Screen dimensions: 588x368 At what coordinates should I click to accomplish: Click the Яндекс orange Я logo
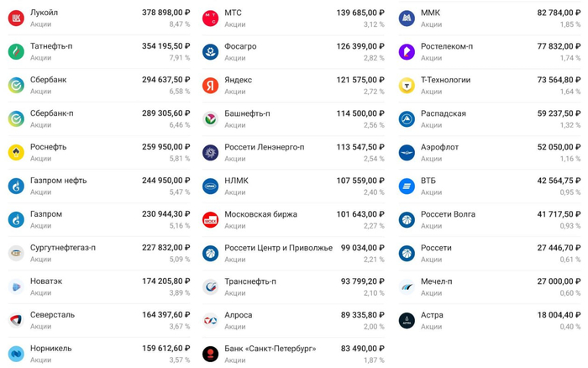(x=210, y=86)
